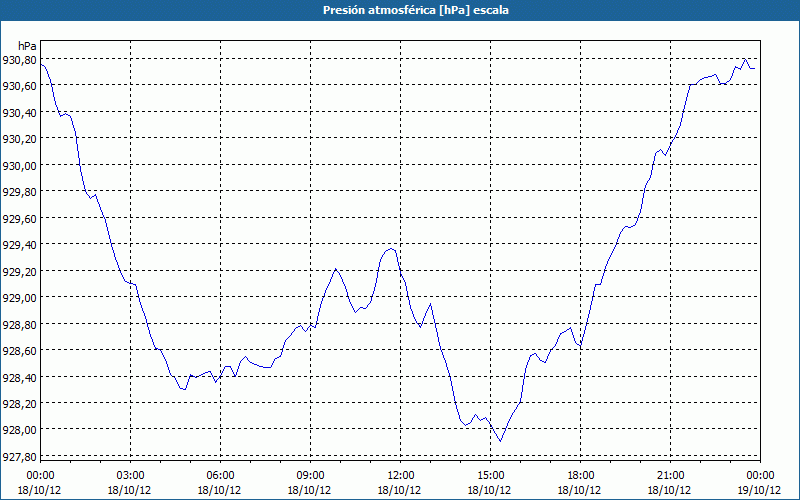800x500 pixels.
Task: Click the 19/10/12 date label
Action: point(759,490)
